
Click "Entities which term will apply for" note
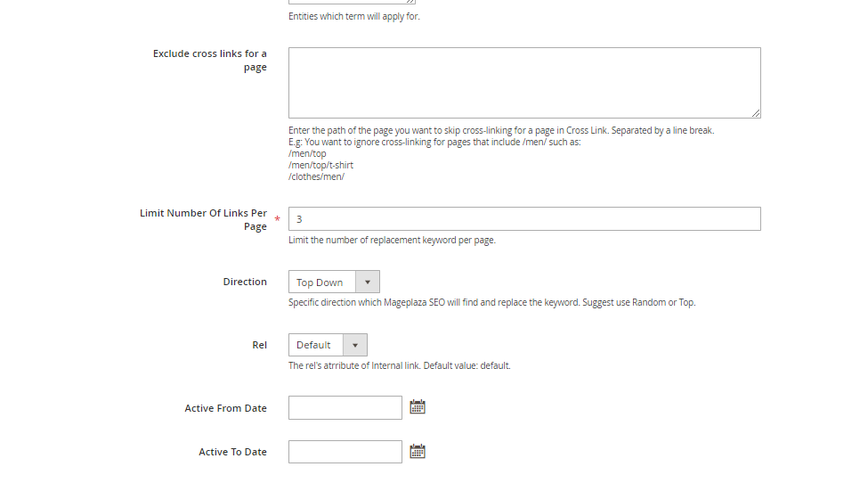[x=353, y=16]
